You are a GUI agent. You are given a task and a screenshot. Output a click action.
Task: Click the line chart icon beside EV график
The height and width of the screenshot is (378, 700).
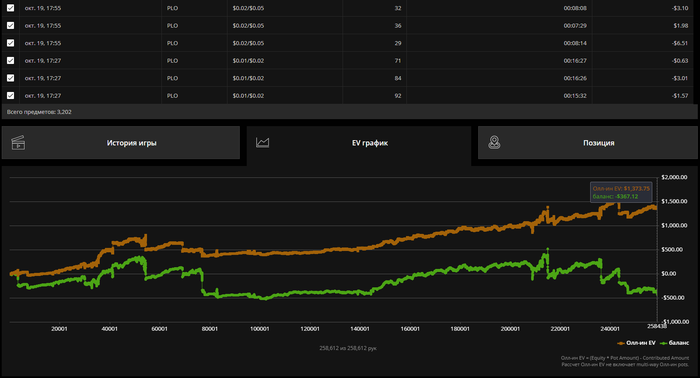click(x=262, y=142)
